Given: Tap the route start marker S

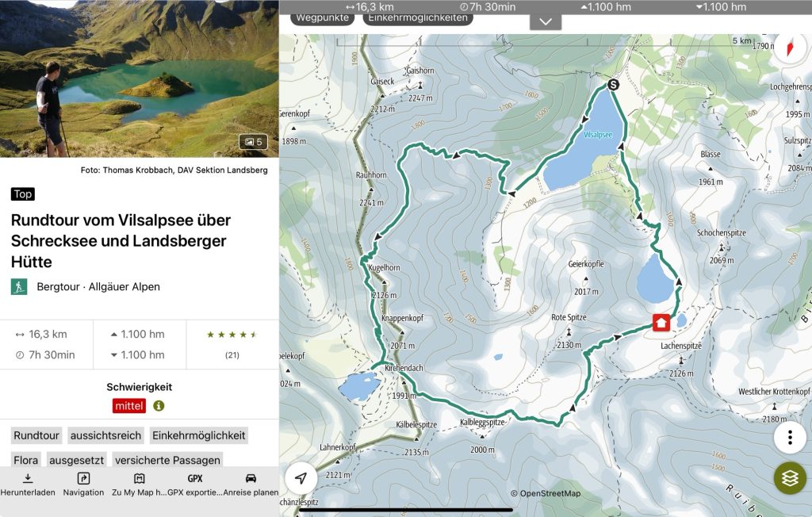Looking at the screenshot, I should (613, 84).
